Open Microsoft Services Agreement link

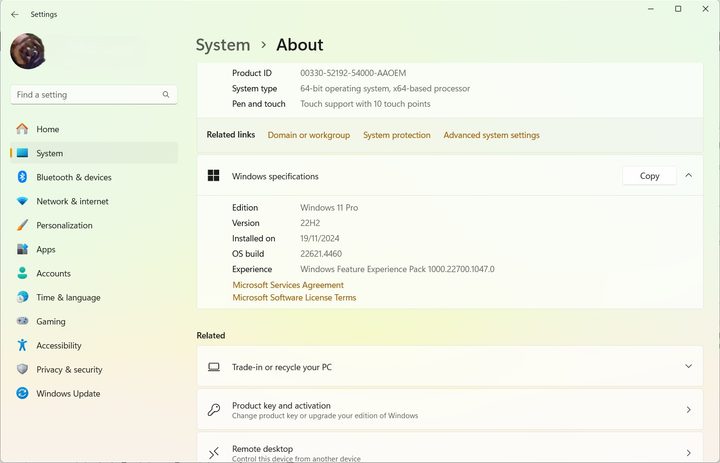point(288,285)
